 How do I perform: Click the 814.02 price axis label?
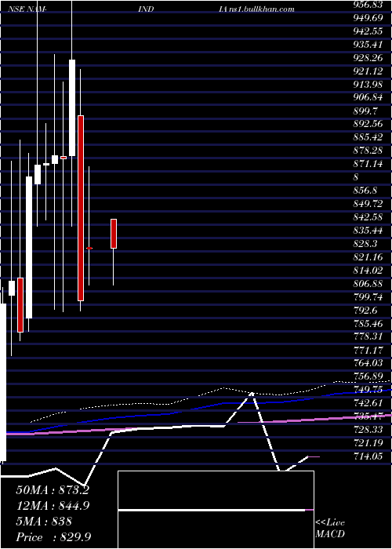click(x=368, y=271)
